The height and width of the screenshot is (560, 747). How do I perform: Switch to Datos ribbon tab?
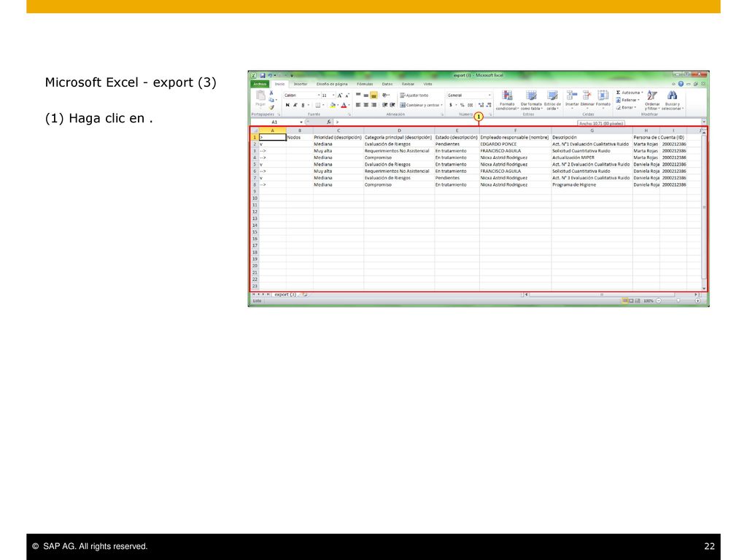pos(387,84)
